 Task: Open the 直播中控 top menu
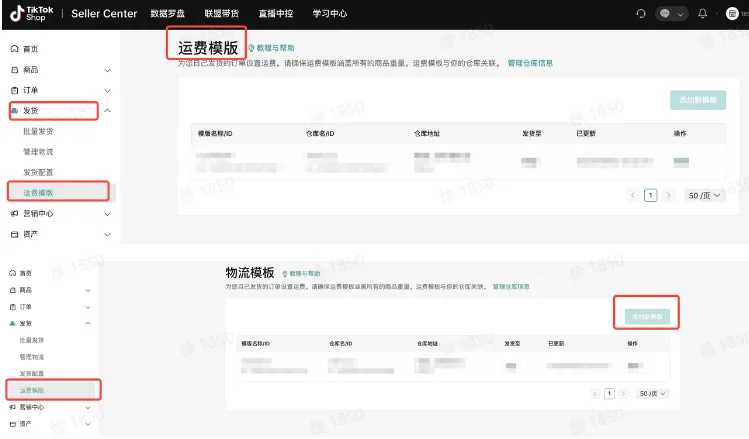tap(276, 14)
